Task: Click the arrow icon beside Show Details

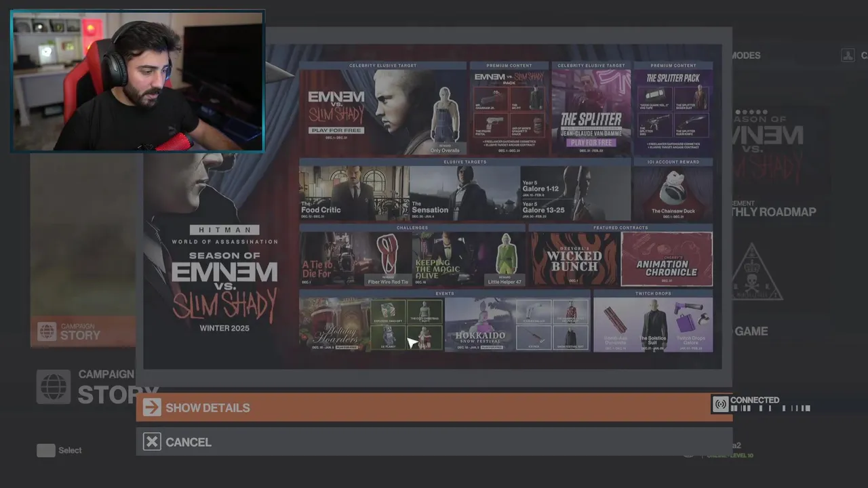Action: pos(152,407)
